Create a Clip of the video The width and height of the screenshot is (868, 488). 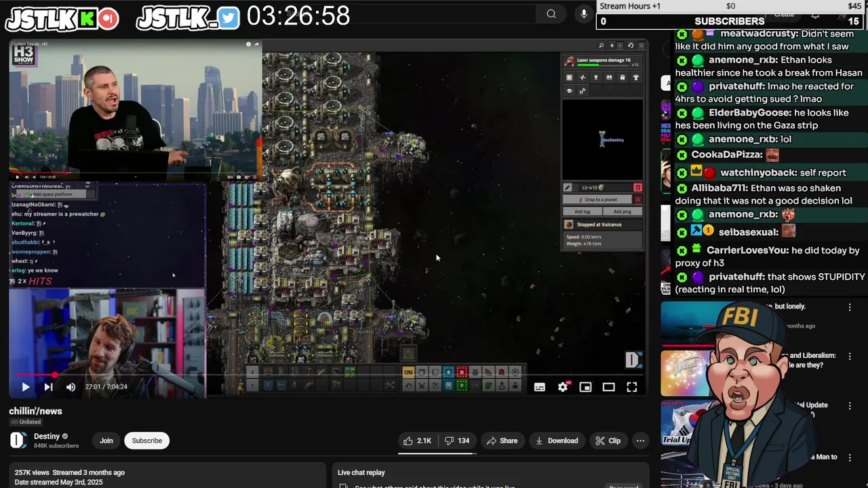click(608, 441)
